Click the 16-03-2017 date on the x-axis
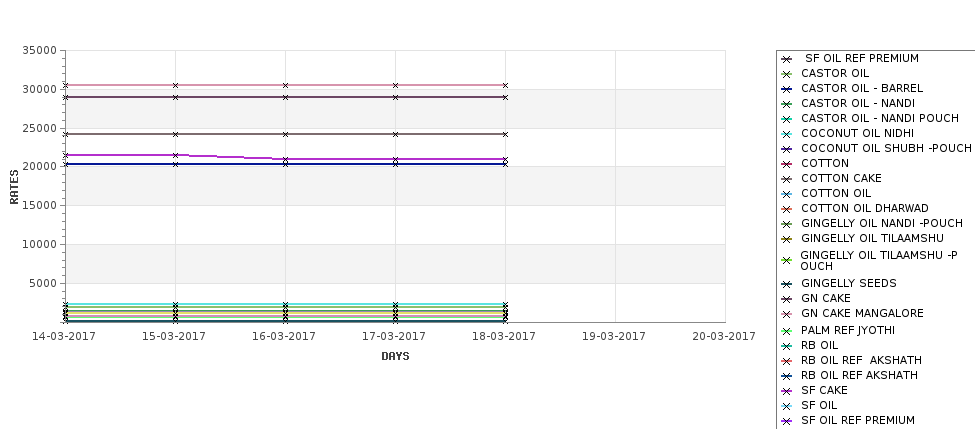 [284, 336]
